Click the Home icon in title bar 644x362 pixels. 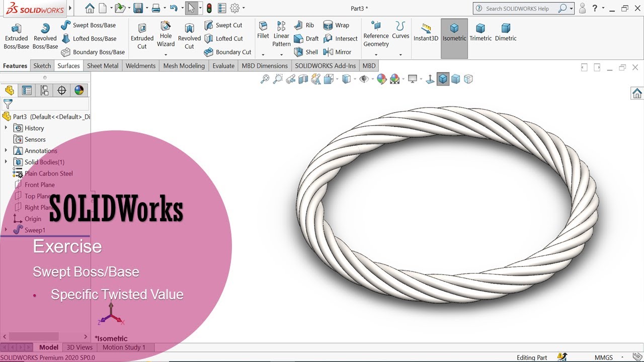90,8
